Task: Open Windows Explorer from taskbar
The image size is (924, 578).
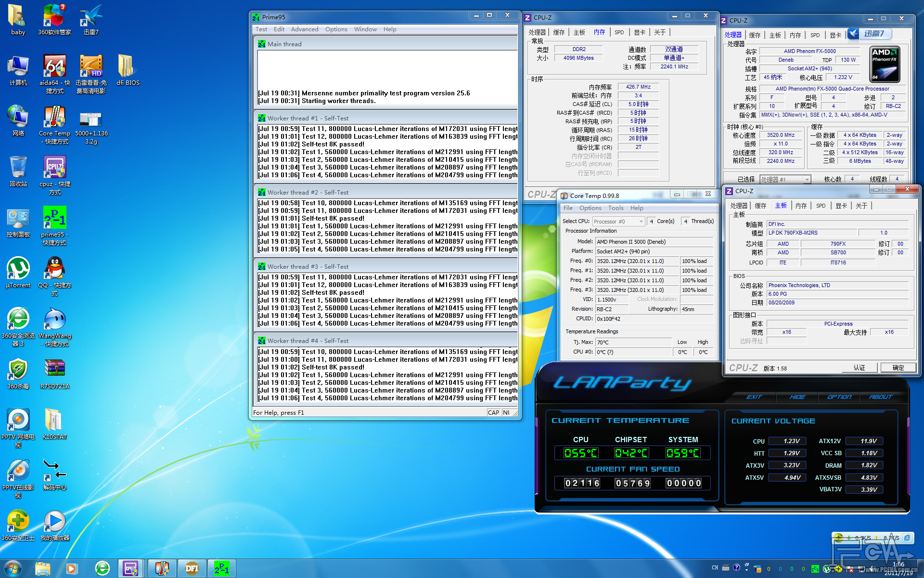Action: (x=43, y=568)
